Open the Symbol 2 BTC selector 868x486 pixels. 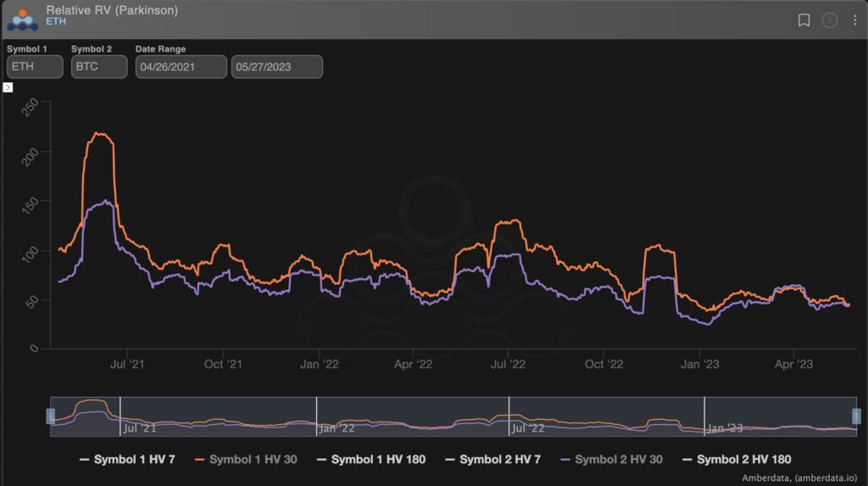coord(99,67)
